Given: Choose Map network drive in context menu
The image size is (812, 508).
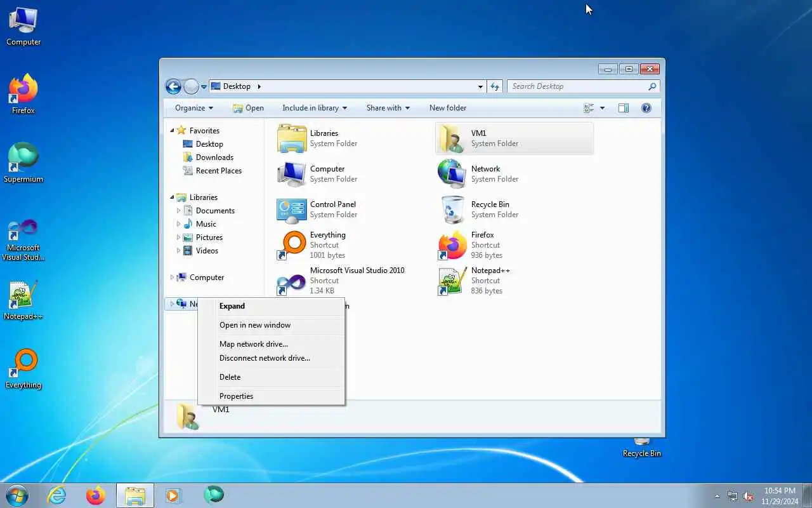Looking at the screenshot, I should pyautogui.click(x=272, y=344).
